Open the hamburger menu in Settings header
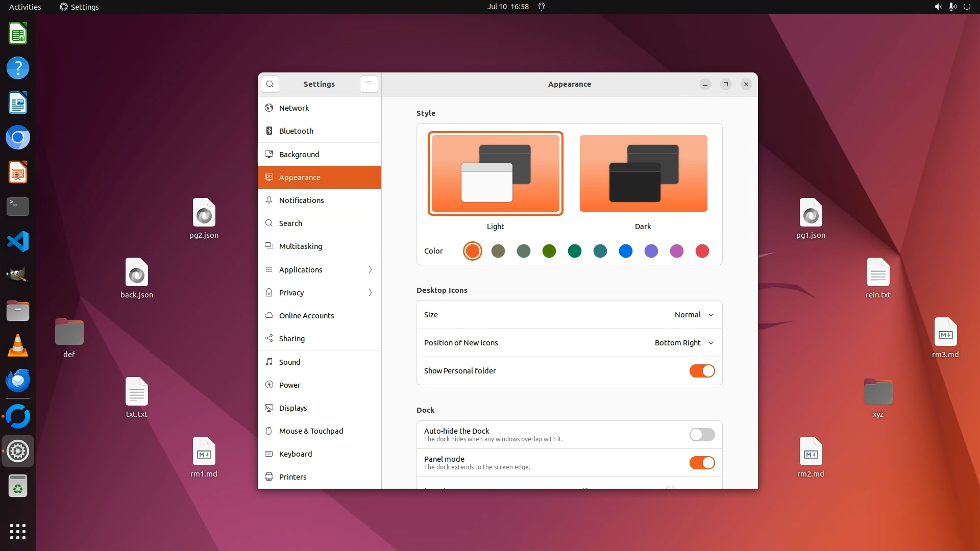 (x=369, y=84)
